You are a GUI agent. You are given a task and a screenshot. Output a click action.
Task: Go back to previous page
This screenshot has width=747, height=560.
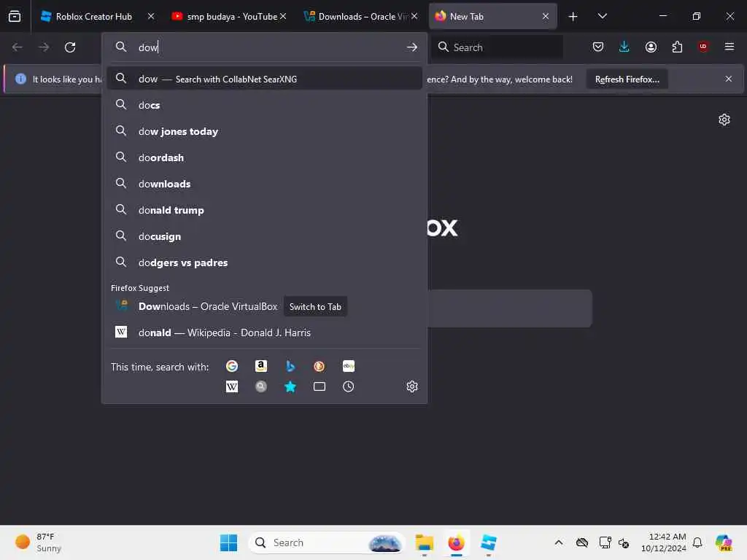pos(18,47)
